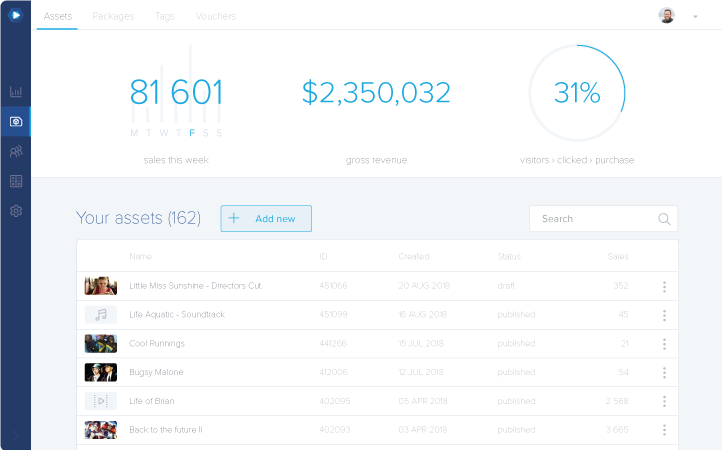
Task: Click the 31% conversion progress ring
Action: coord(577,93)
